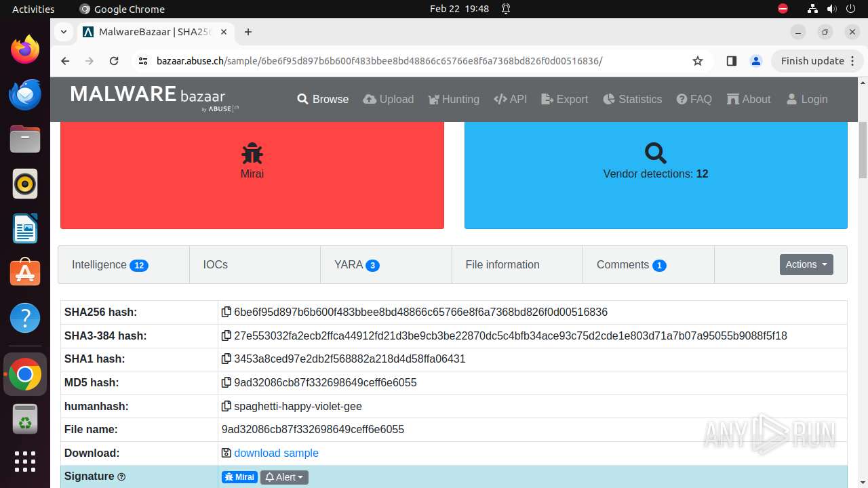Open the Statistics page
Viewport: 868px width, 488px height.
pyautogui.click(x=632, y=99)
